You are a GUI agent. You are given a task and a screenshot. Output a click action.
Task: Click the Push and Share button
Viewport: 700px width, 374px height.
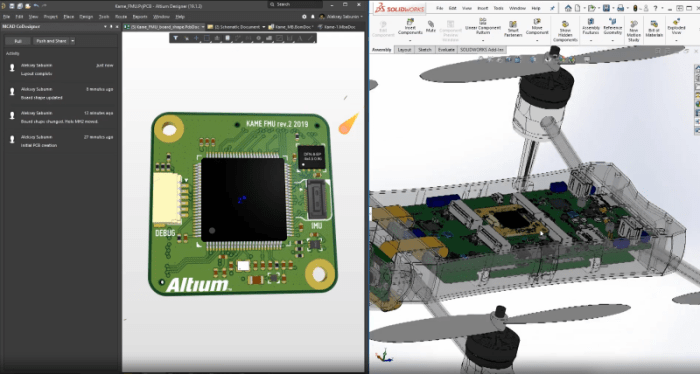51,41
